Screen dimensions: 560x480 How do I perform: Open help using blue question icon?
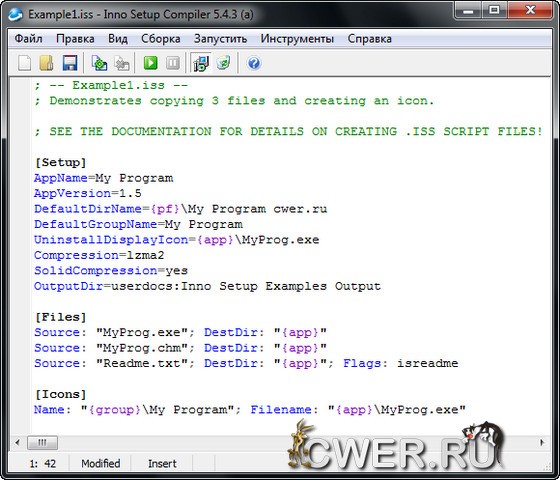254,63
